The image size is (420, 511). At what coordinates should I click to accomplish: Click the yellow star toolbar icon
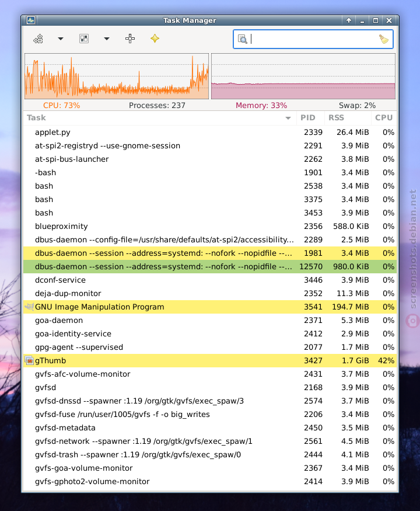[155, 39]
